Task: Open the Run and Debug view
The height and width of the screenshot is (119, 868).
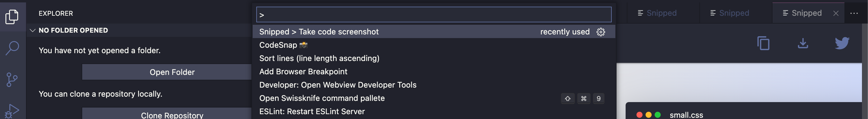Action: click(x=12, y=111)
